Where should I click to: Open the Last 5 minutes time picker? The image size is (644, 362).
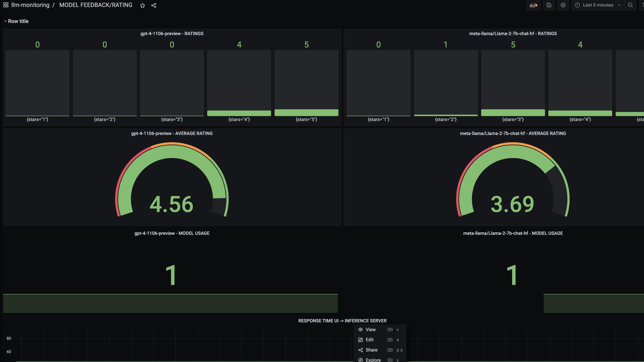coord(598,5)
